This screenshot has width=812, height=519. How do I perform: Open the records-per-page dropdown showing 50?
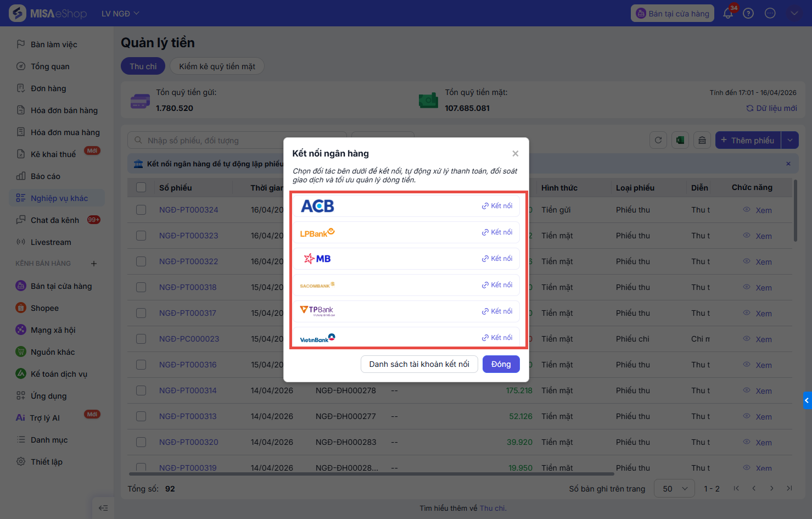pos(675,488)
